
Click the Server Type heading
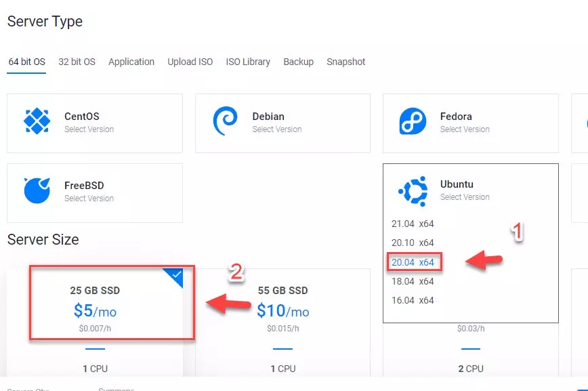click(45, 22)
